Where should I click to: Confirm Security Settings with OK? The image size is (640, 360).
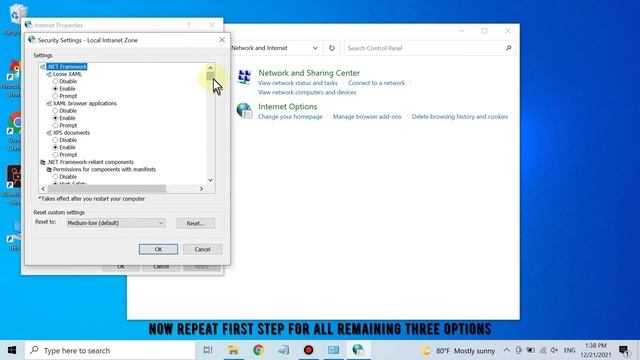coord(158,249)
